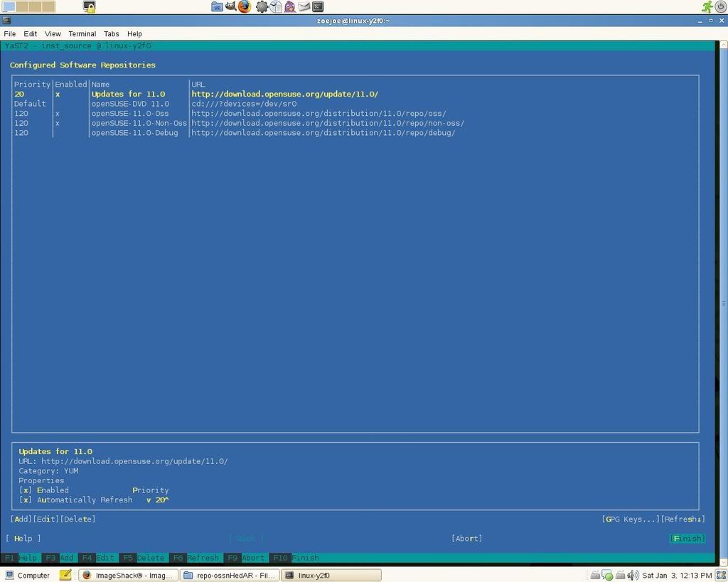This screenshot has height=582, width=728.
Task: Open the Terminal menu
Action: [82, 34]
